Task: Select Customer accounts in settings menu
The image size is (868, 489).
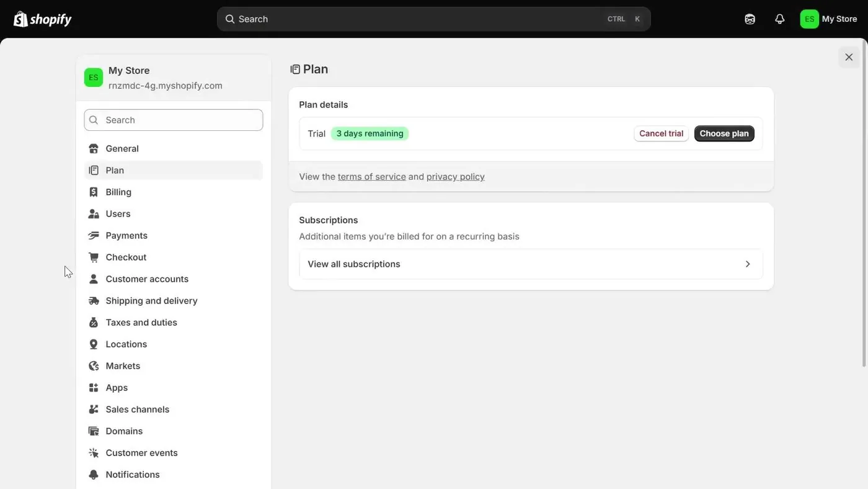Action: [x=174, y=279]
